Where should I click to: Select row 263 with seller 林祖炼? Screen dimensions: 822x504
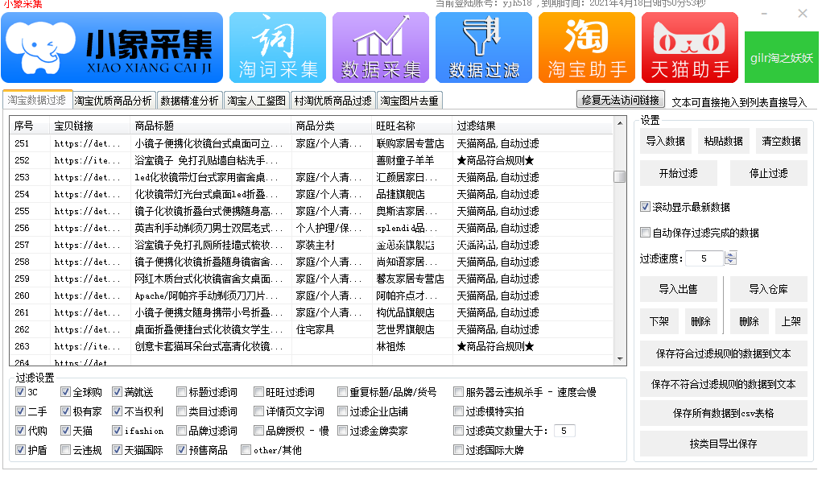312,347
